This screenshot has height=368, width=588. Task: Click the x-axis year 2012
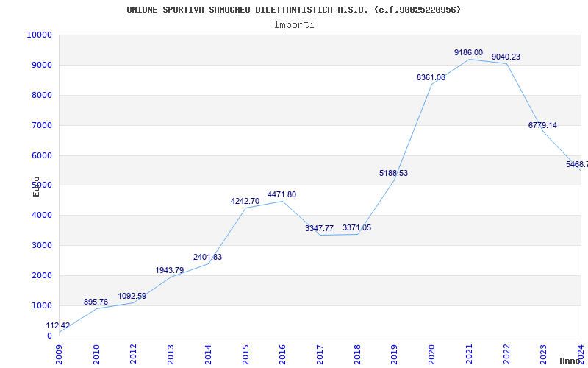[134, 354]
